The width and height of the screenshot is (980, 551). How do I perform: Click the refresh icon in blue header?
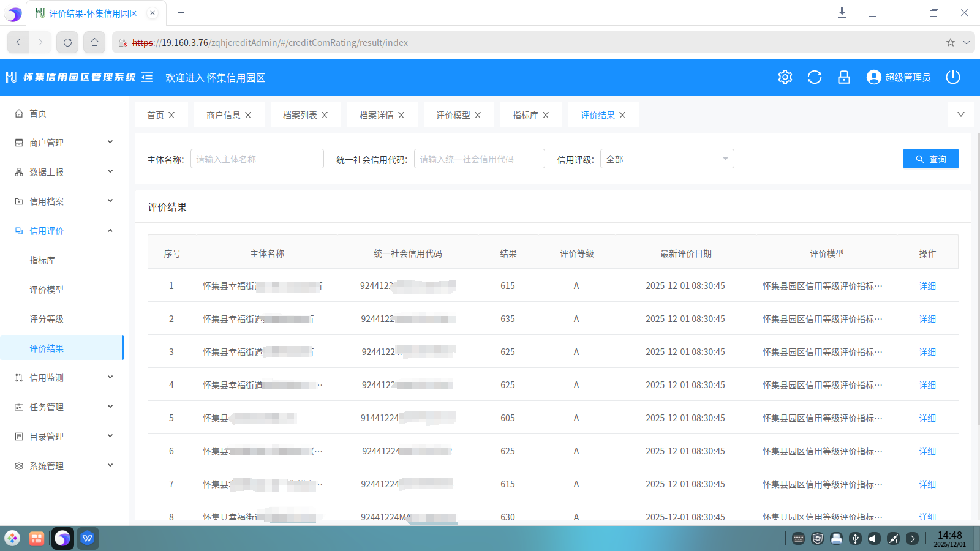point(814,77)
